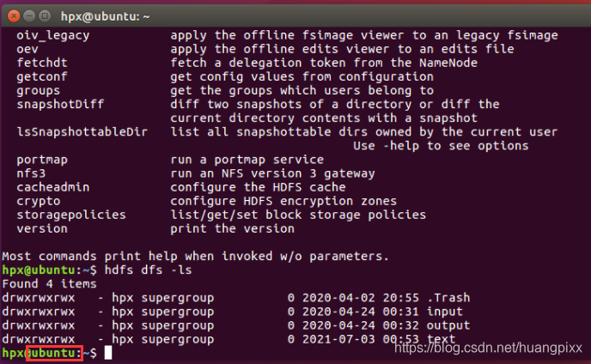This screenshot has height=364, width=591.
Task: Click the oiv_legacy command name
Action: 53,35
